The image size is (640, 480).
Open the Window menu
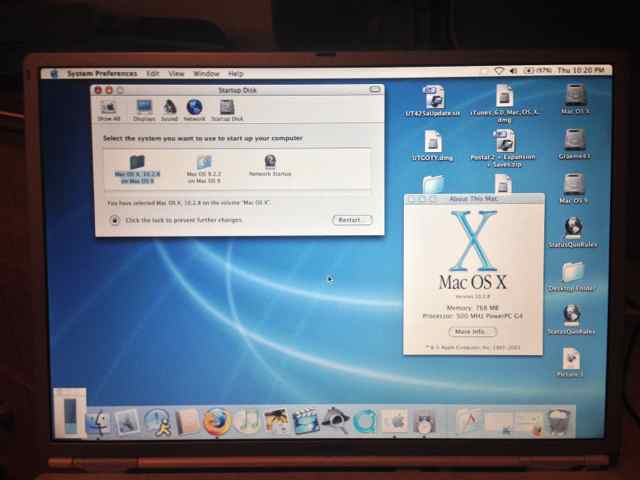206,74
